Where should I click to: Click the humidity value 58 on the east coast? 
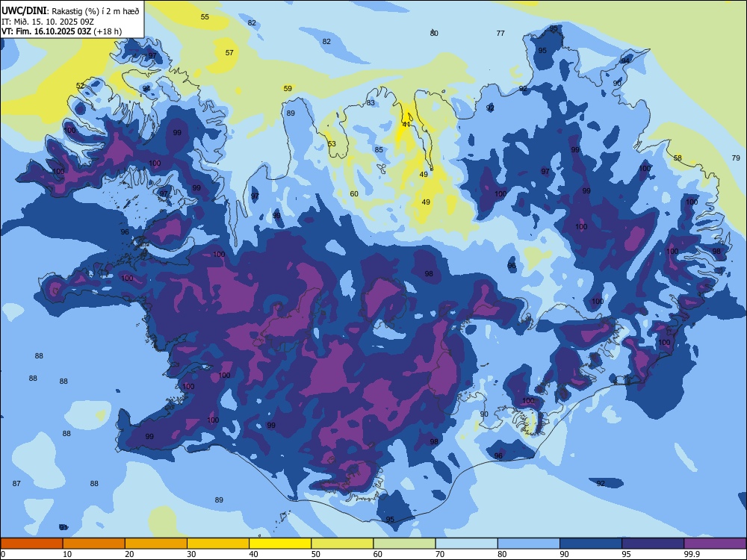coord(678,158)
